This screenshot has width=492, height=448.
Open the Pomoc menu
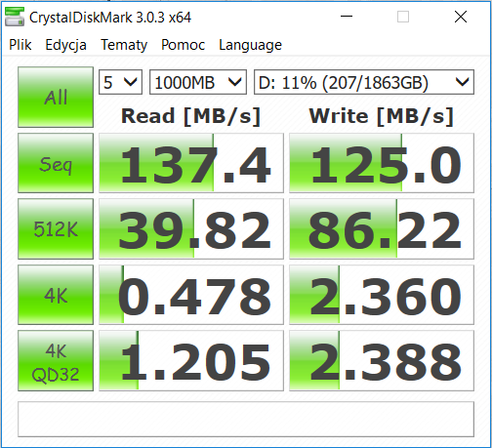183,45
